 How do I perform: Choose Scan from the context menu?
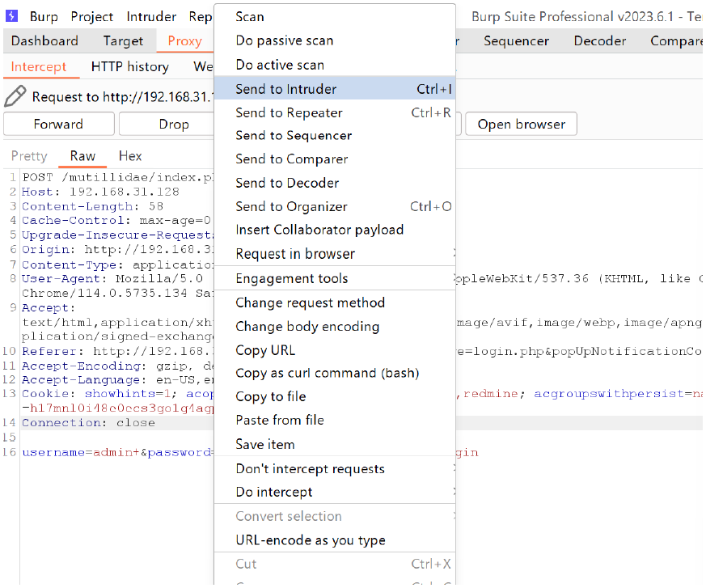pos(335,17)
